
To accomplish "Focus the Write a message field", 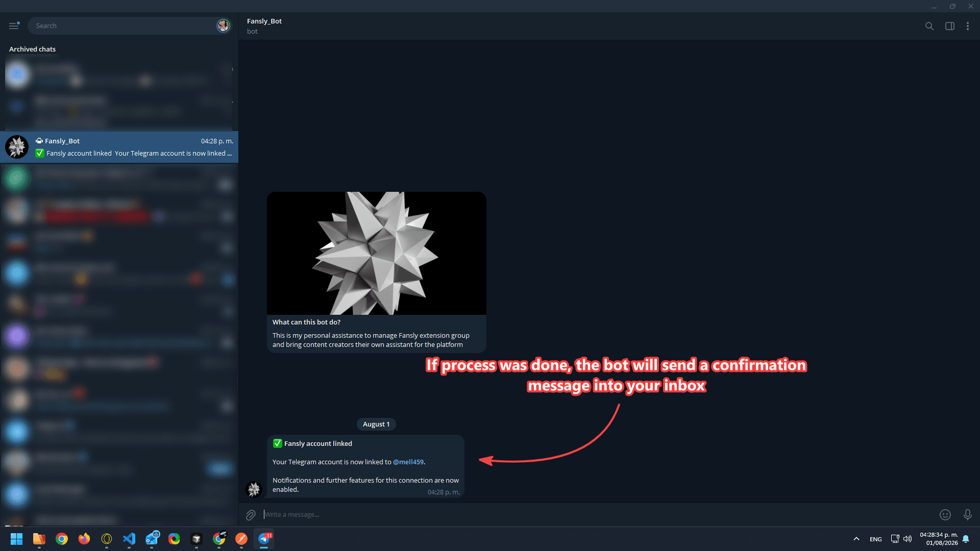I will click(x=597, y=514).
